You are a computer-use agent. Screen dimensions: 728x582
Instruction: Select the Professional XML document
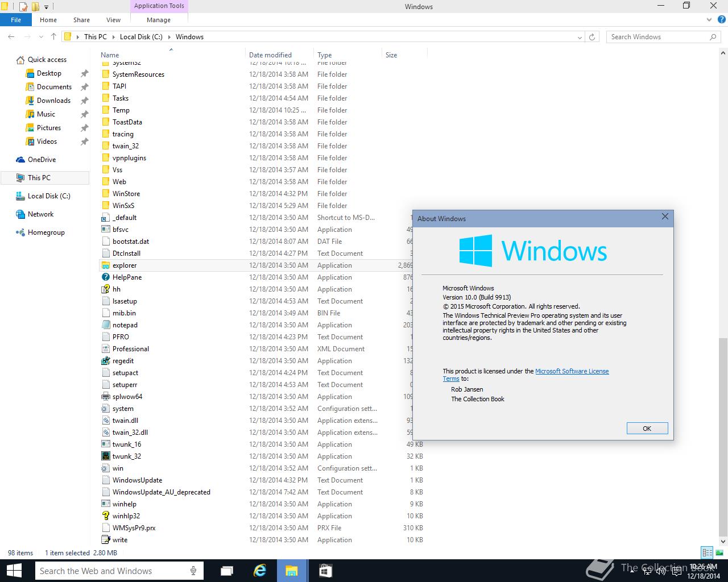click(130, 349)
